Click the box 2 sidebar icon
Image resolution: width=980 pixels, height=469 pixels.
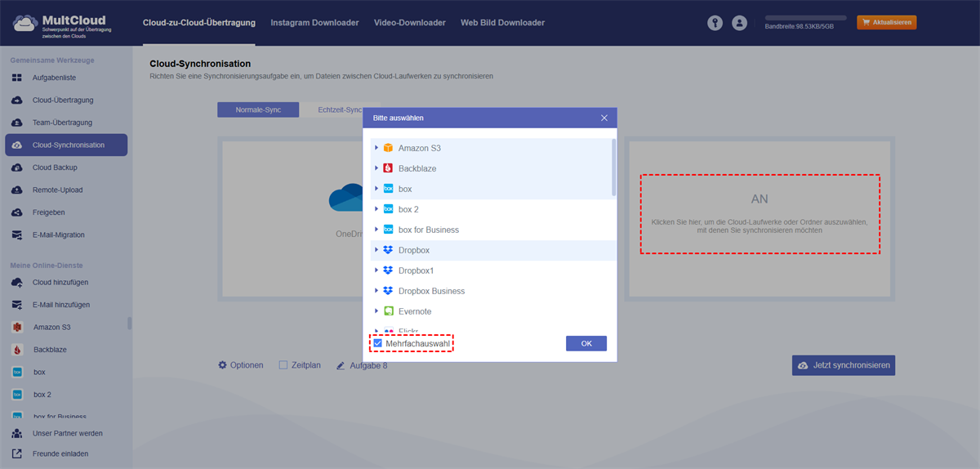tap(16, 394)
